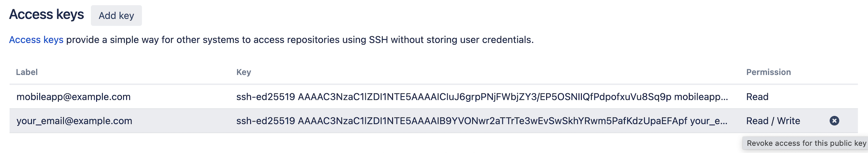Screen dimensions: 868x153
Task: Click the Read permission for mobileapp key
Action: pos(757,97)
